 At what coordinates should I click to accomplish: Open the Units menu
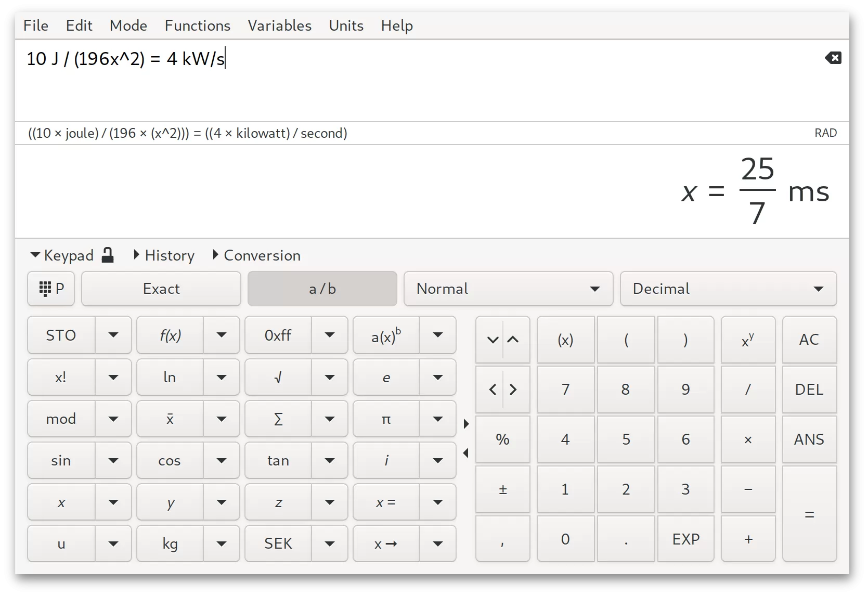pos(345,25)
